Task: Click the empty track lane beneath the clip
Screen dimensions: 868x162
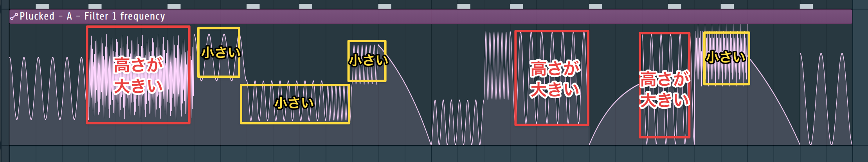Action: [x=430, y=154]
